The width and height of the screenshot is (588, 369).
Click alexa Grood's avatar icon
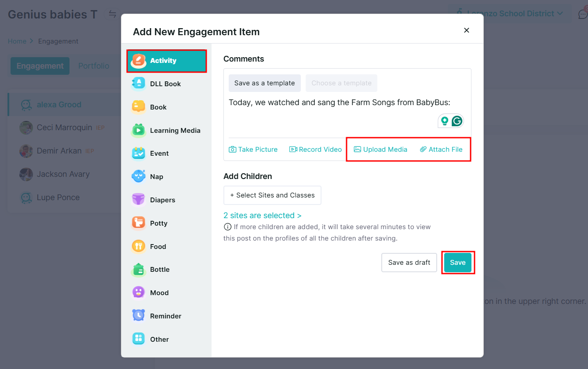coord(26,105)
